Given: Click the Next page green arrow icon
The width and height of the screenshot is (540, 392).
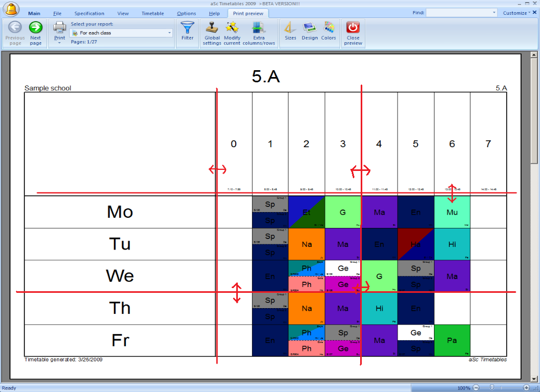Looking at the screenshot, I should pos(35,27).
